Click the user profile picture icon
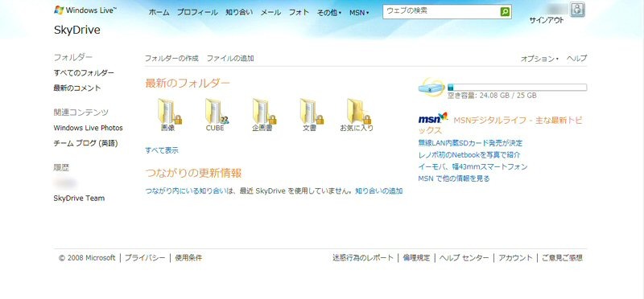644x299 pixels. point(577,10)
